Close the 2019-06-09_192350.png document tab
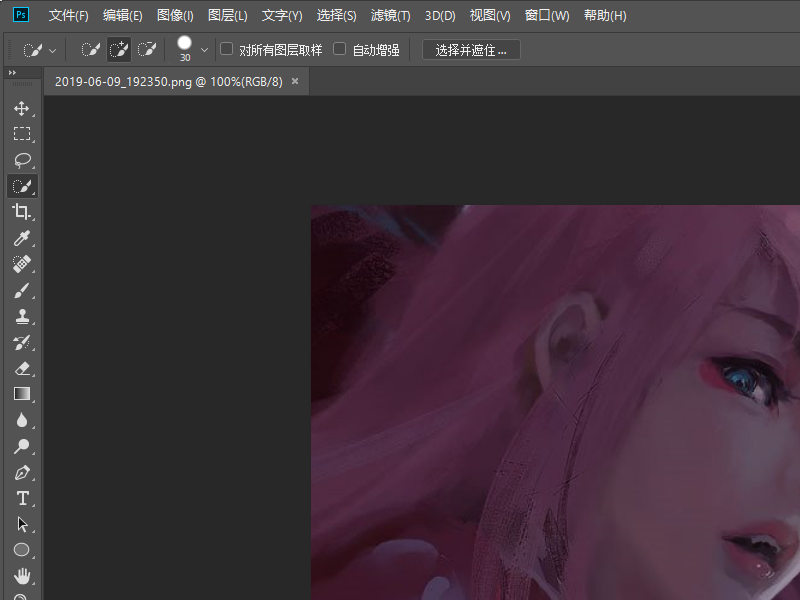The image size is (800, 600). point(295,81)
